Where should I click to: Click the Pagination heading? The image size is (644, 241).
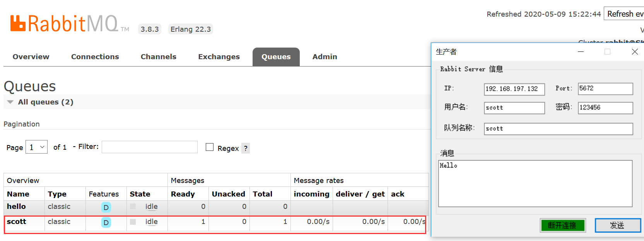tap(22, 124)
